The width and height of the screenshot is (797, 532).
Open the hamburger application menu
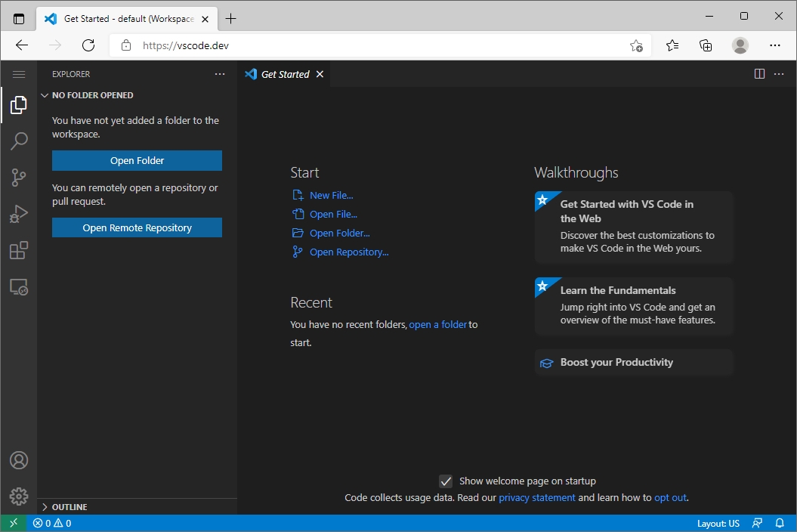pyautogui.click(x=19, y=74)
